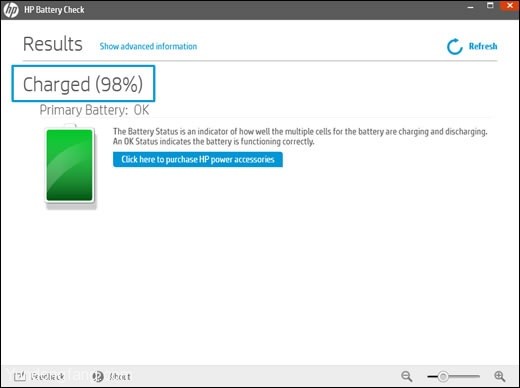
Task: Open Show advanced information link
Action: 148,46
